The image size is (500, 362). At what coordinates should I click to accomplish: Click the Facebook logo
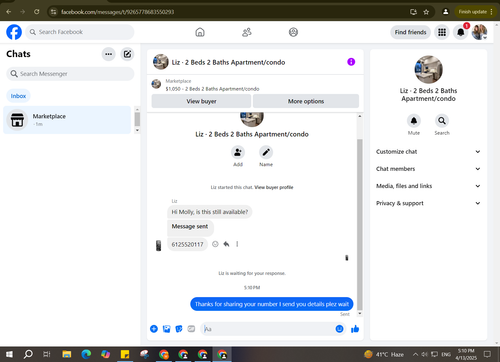(14, 32)
